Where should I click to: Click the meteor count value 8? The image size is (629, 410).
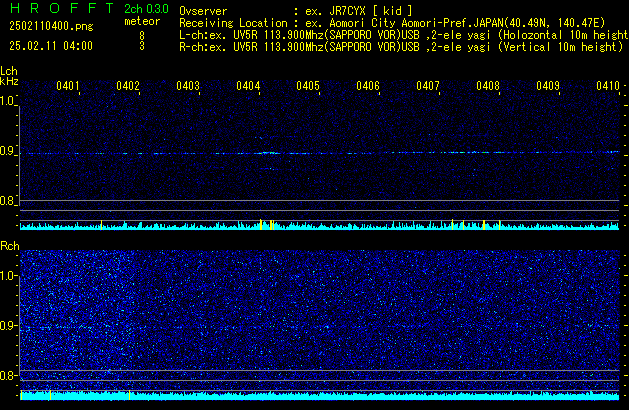tap(142, 36)
